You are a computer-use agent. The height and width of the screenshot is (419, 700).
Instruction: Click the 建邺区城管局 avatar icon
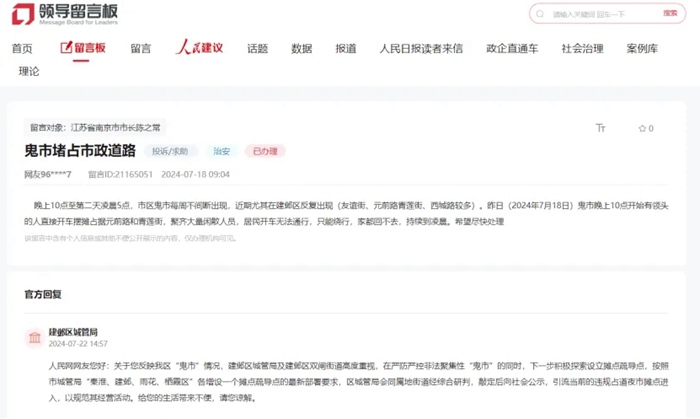[33, 336]
